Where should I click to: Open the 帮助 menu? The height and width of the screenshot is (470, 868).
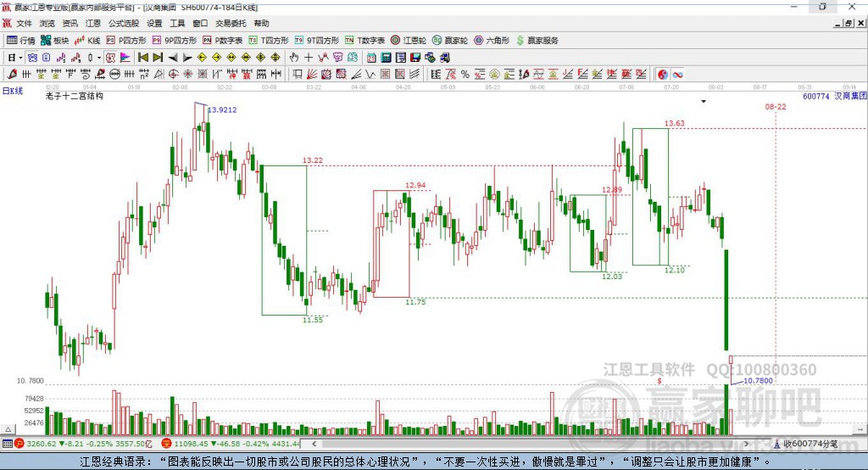tap(261, 23)
